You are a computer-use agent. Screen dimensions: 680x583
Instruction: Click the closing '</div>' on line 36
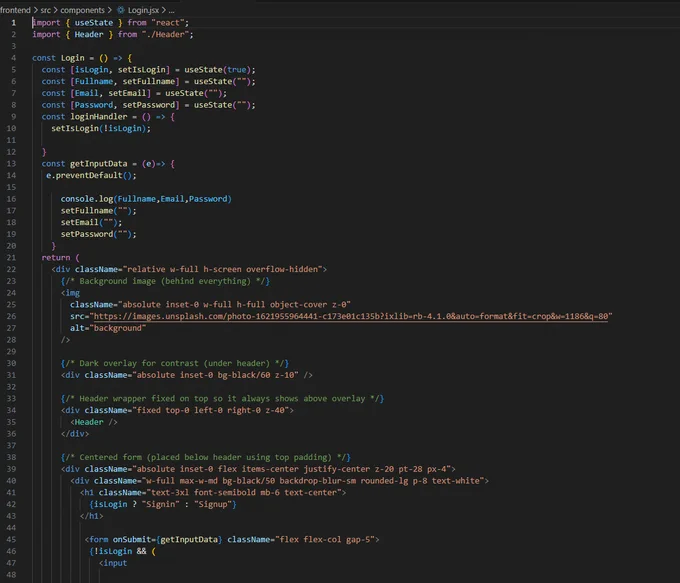tap(75, 433)
